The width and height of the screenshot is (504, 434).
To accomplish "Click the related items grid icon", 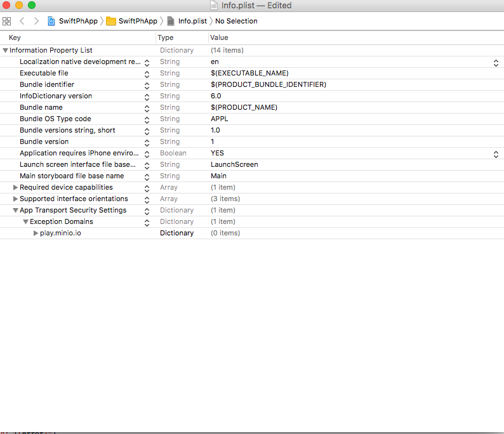I will [7, 21].
